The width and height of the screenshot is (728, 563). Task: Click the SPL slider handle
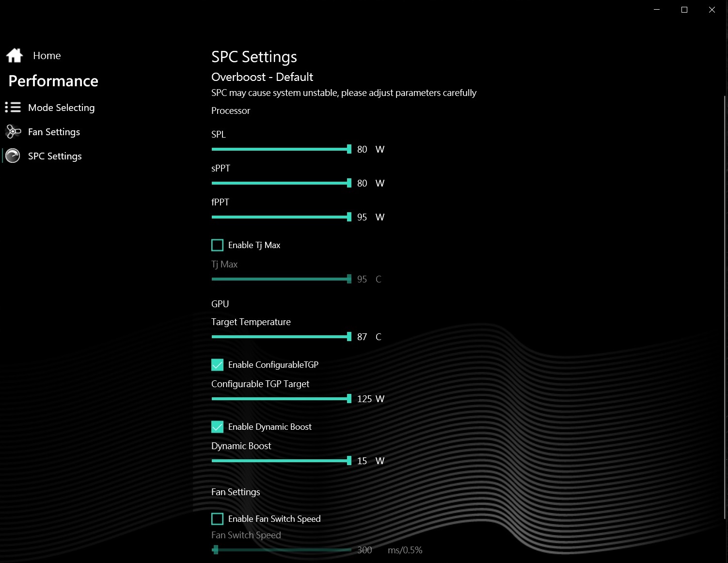click(349, 149)
